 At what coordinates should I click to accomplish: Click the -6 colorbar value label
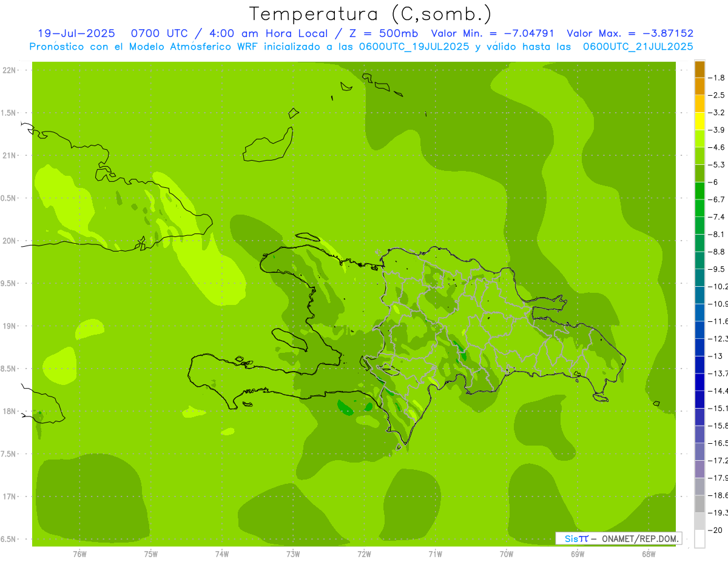coord(714,182)
